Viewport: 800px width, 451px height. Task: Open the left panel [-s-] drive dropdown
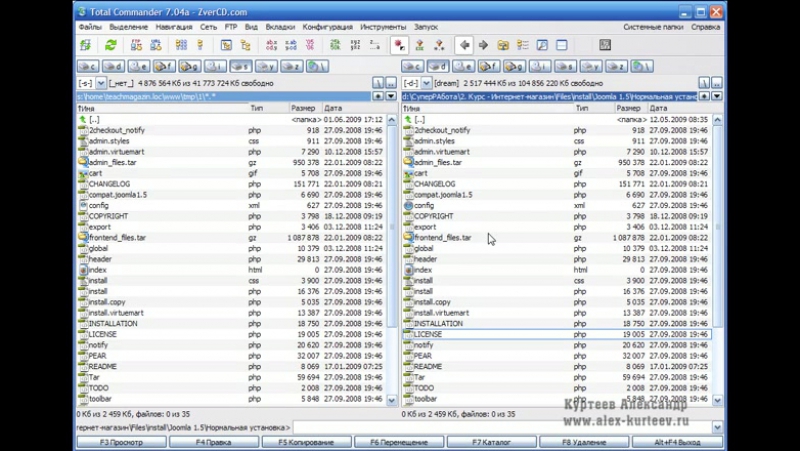(101, 83)
